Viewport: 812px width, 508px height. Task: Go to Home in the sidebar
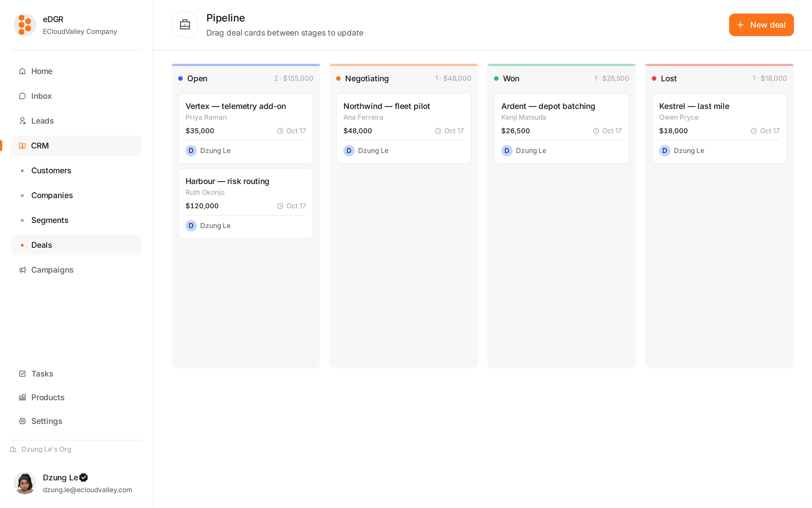pos(76,71)
